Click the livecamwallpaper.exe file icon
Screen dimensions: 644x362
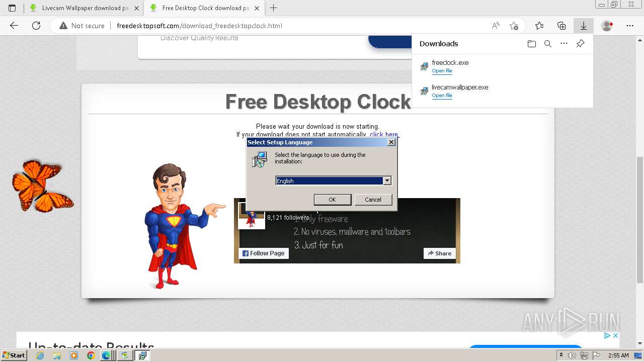pyautogui.click(x=424, y=91)
